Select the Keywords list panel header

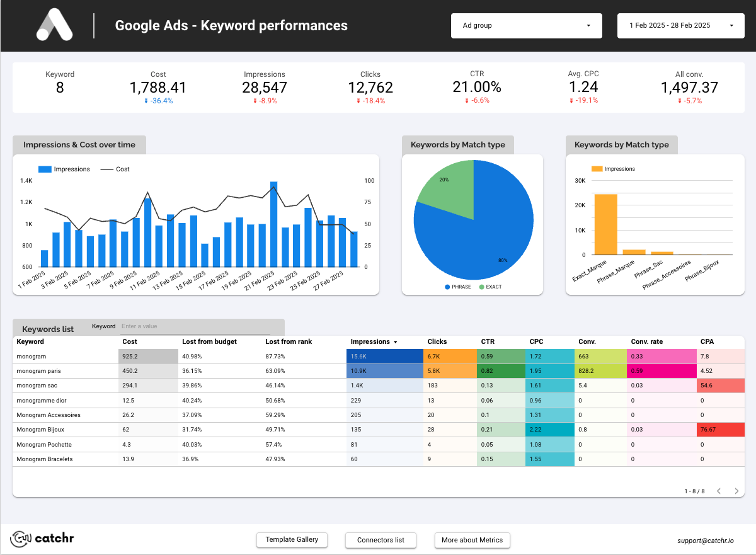click(x=47, y=329)
